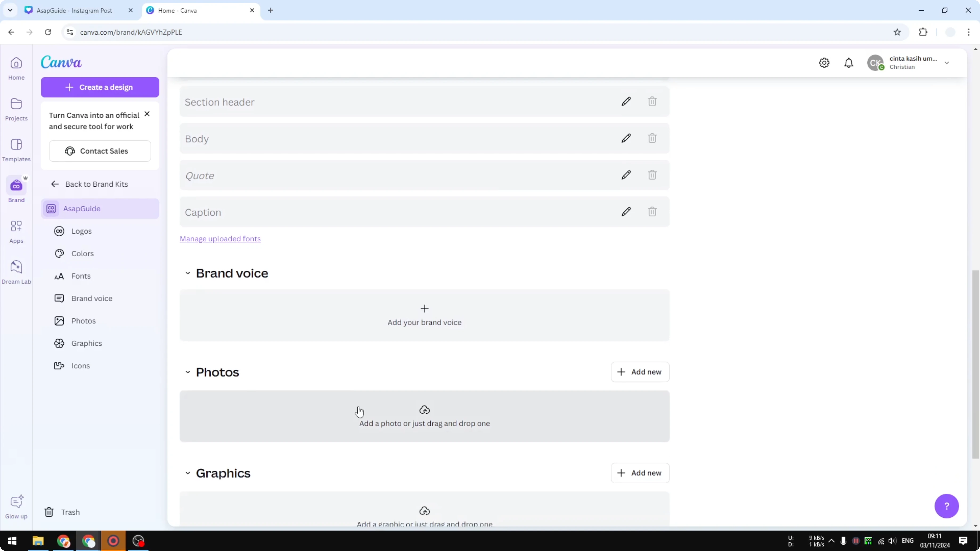
Task: Click the Create a design button
Action: click(x=100, y=87)
